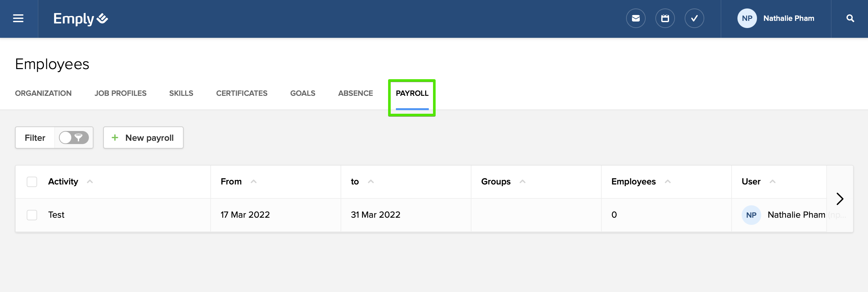Open the hamburger navigation menu
Image resolution: width=868 pixels, height=292 pixels.
coord(18,19)
